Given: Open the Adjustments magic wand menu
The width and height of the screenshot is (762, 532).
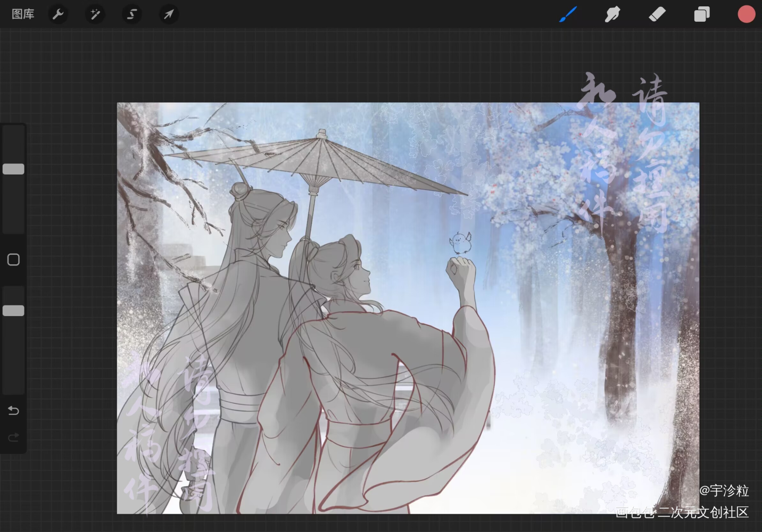Looking at the screenshot, I should click(95, 14).
